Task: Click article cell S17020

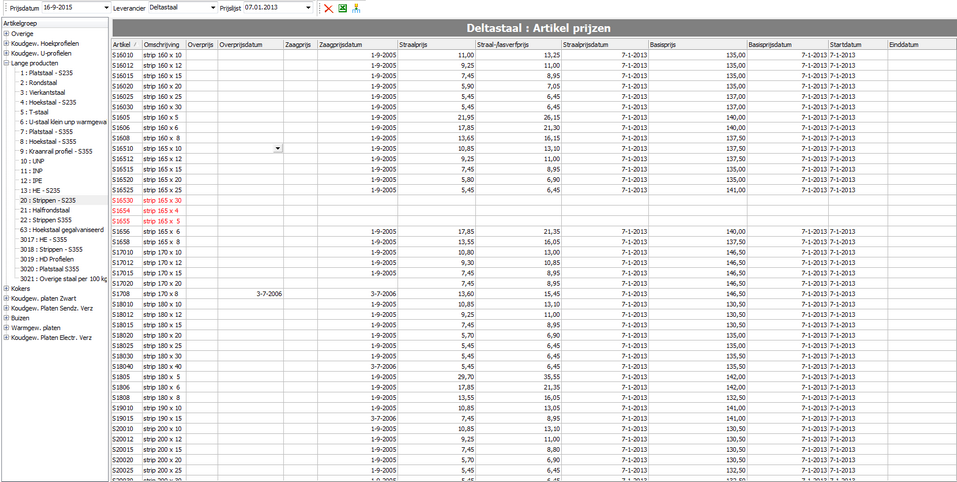Action: (126, 283)
